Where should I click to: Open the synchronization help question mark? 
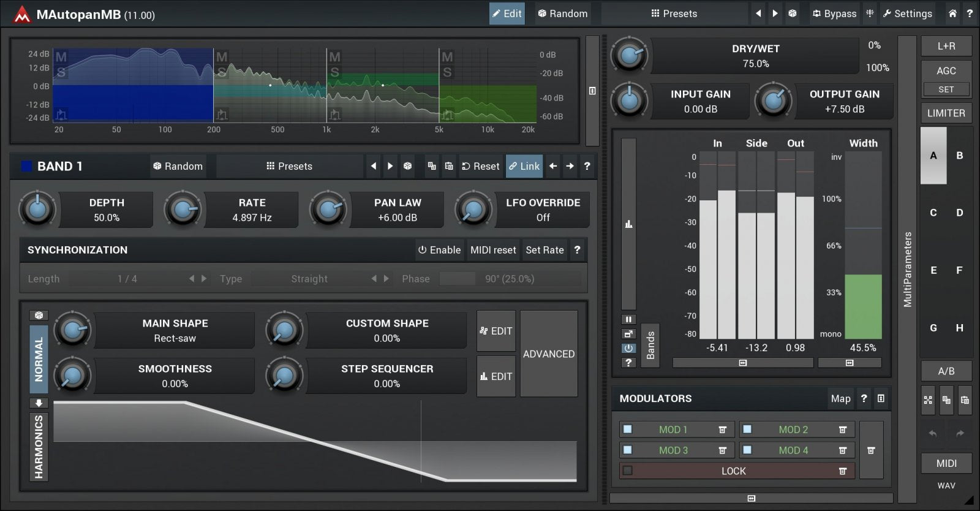(x=577, y=250)
